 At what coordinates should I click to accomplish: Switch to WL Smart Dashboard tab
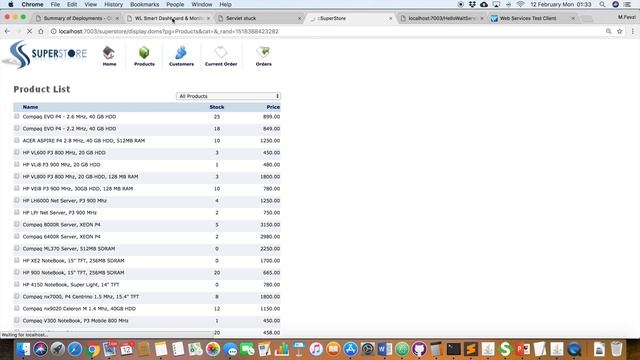[x=169, y=18]
